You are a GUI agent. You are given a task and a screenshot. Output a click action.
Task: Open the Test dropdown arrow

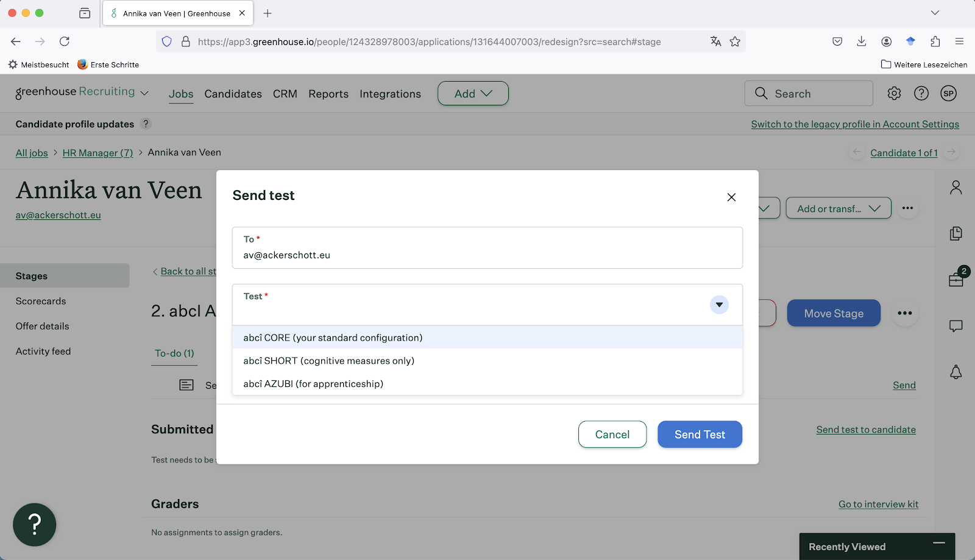pyautogui.click(x=719, y=305)
